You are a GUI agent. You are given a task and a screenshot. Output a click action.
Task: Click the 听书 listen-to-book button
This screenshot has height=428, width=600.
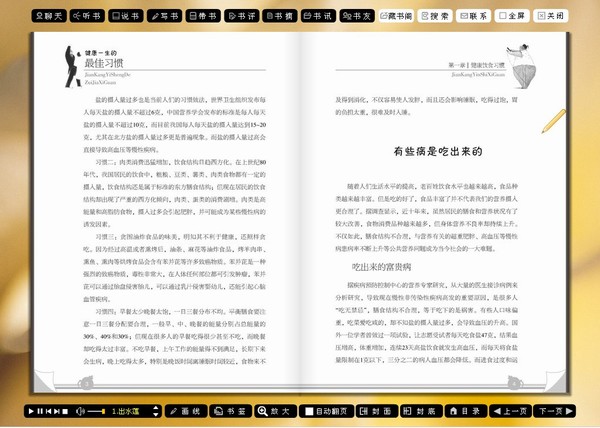pyautogui.click(x=87, y=16)
